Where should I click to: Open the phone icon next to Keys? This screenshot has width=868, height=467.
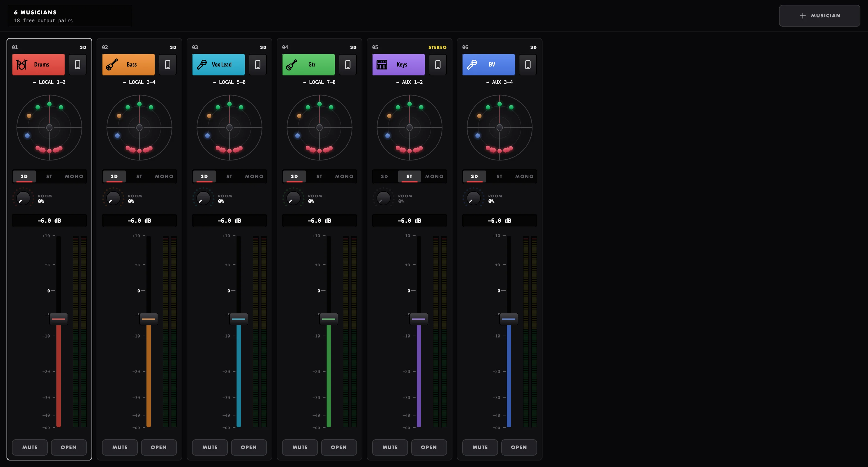(x=438, y=64)
